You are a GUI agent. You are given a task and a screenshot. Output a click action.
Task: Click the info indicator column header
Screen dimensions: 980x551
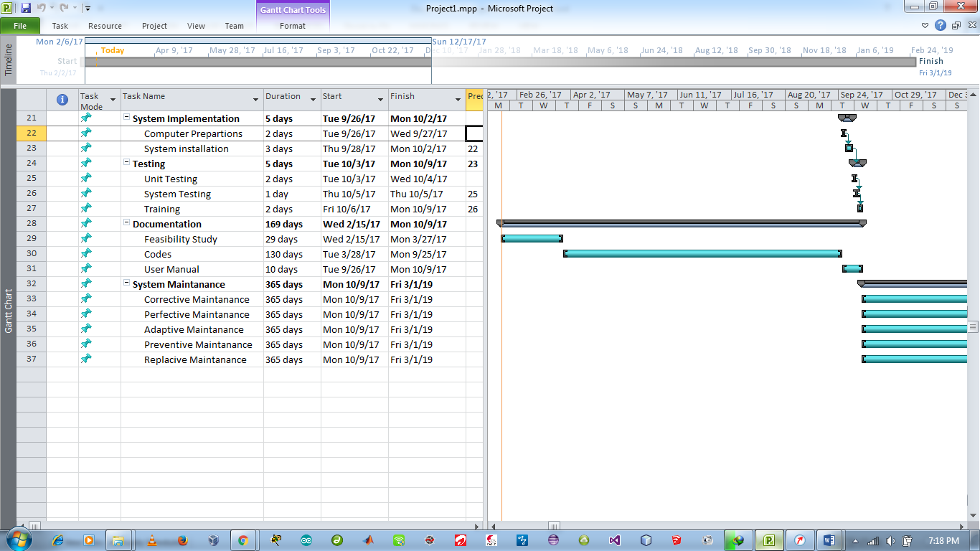(x=61, y=99)
